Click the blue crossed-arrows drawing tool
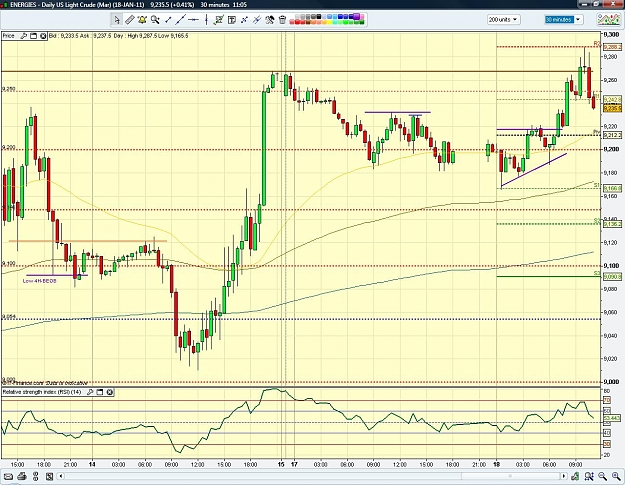625x485 pixels. pyautogui.click(x=244, y=20)
